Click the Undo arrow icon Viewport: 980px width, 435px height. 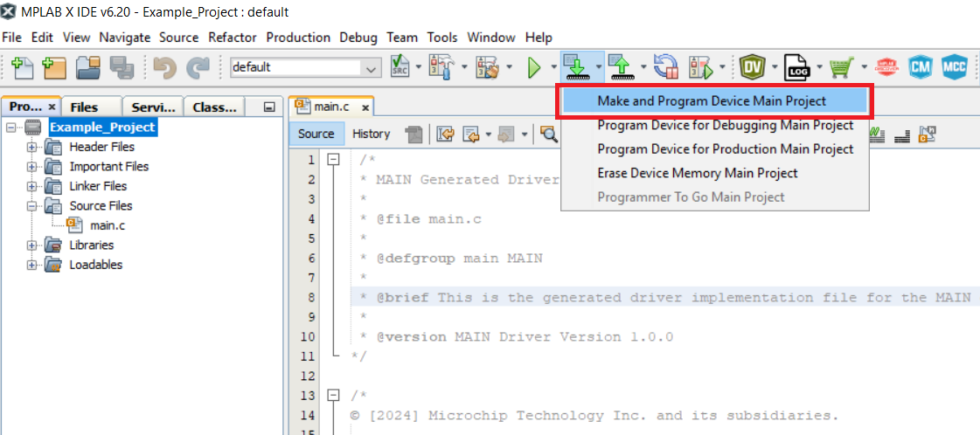(x=165, y=67)
